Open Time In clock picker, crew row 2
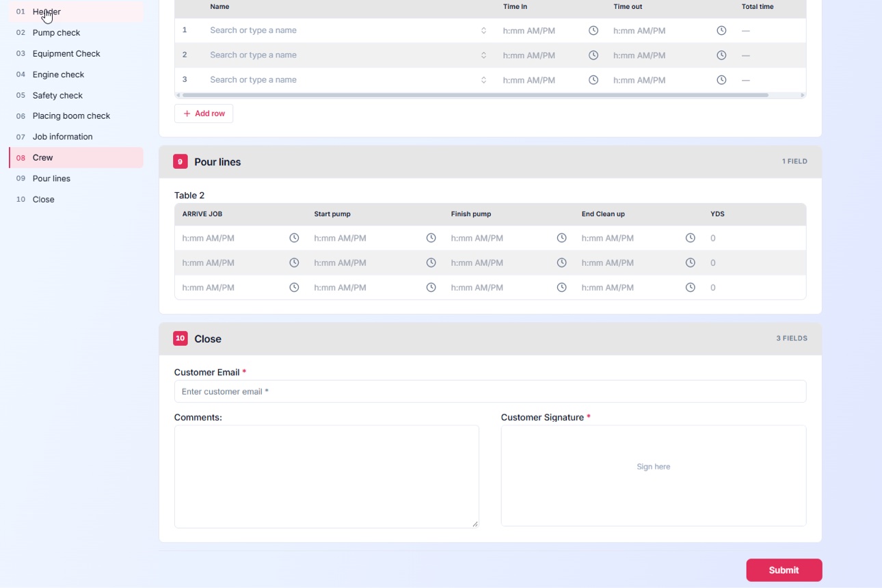Viewport: 882px width, 588px height. pos(593,55)
